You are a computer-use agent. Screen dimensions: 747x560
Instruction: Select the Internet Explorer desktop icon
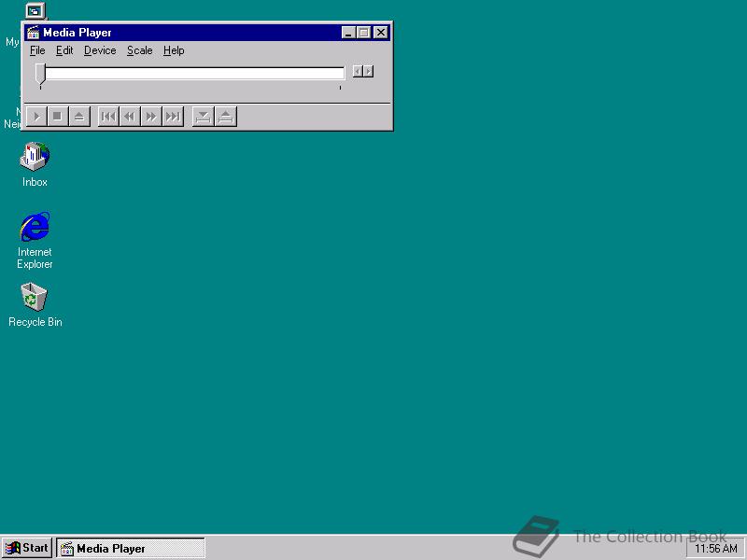[35, 241]
